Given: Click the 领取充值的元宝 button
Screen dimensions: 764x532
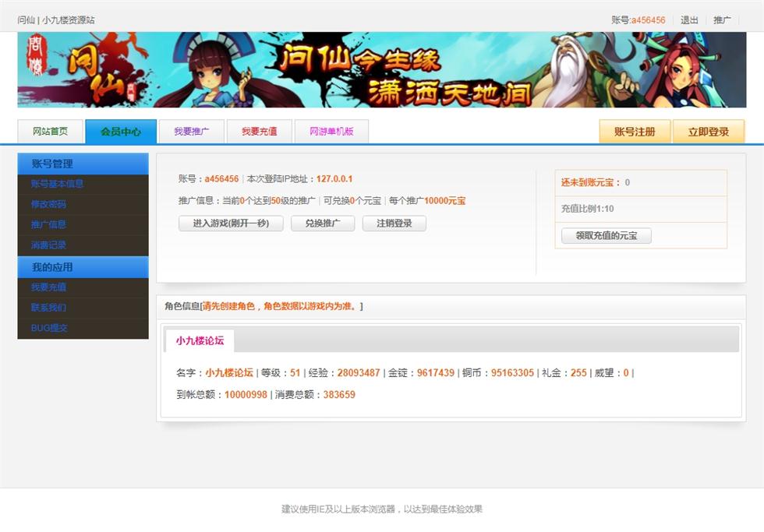Looking at the screenshot, I should click(x=606, y=235).
